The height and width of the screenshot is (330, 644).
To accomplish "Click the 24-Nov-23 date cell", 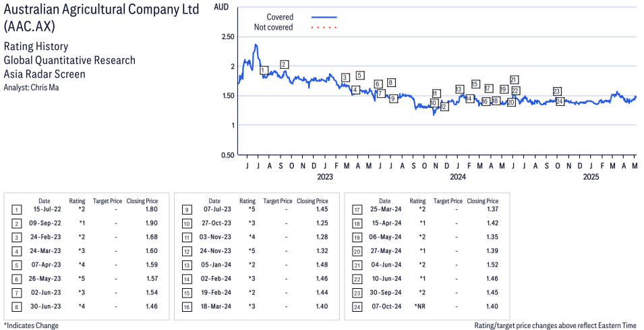I will [215, 250].
